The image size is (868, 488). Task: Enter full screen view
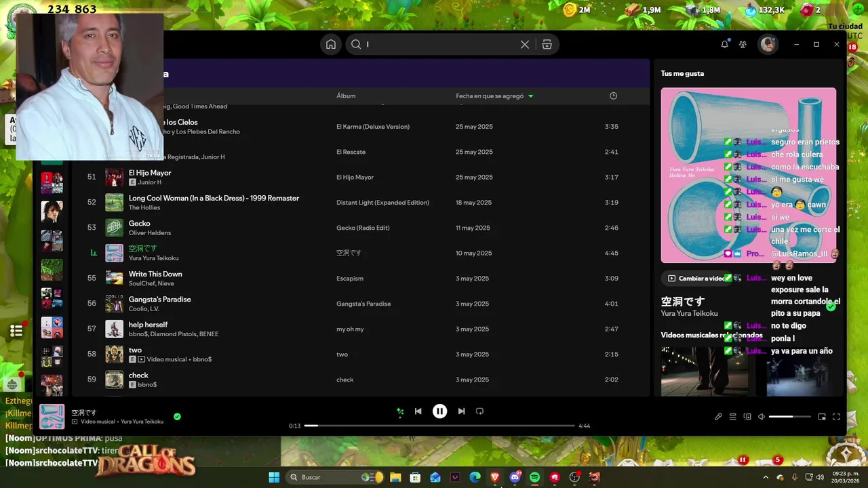(x=836, y=417)
